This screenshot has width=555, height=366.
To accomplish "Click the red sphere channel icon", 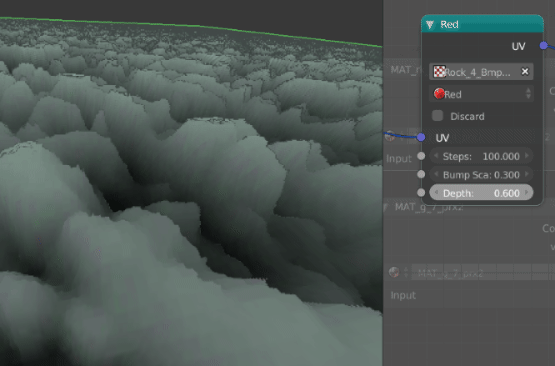I will click(x=439, y=94).
